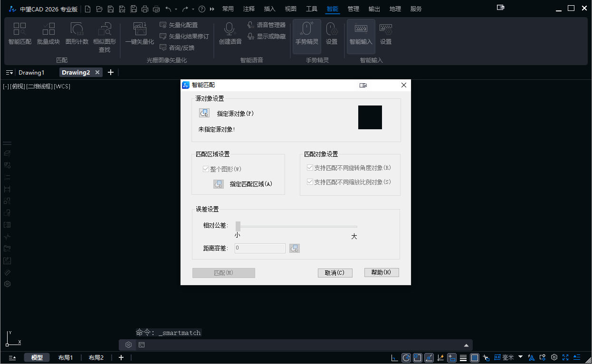Click 显示或隐藏 voice option
Screen dimensions: 592x364
point(267,36)
